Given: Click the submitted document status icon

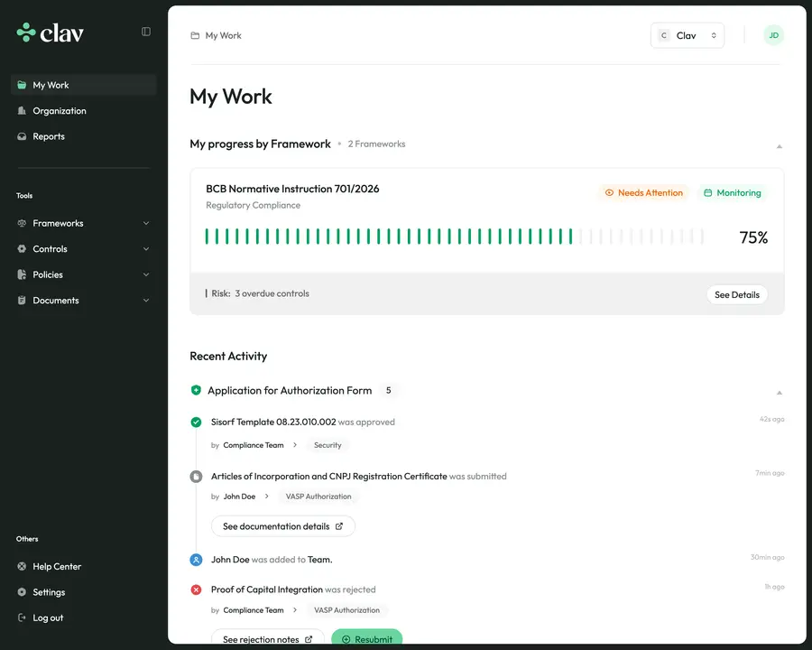Looking at the screenshot, I should tap(196, 477).
